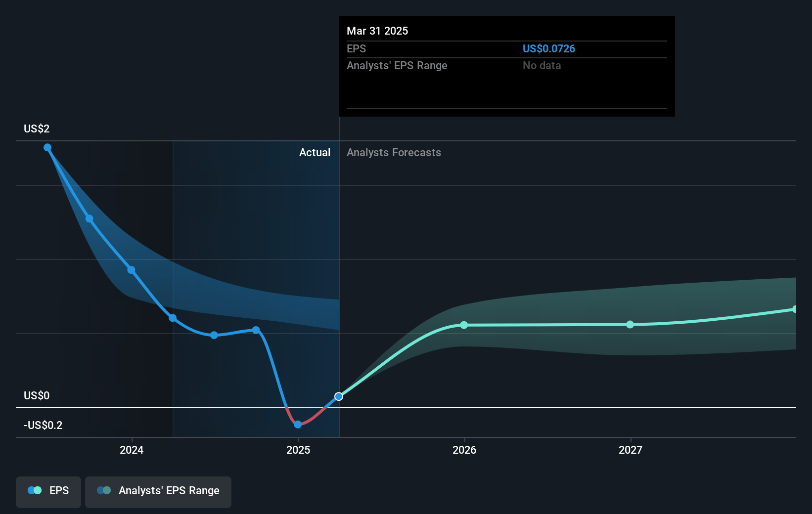Click the 2027 x-axis label
Image resolution: width=812 pixels, height=514 pixels.
[631, 450]
